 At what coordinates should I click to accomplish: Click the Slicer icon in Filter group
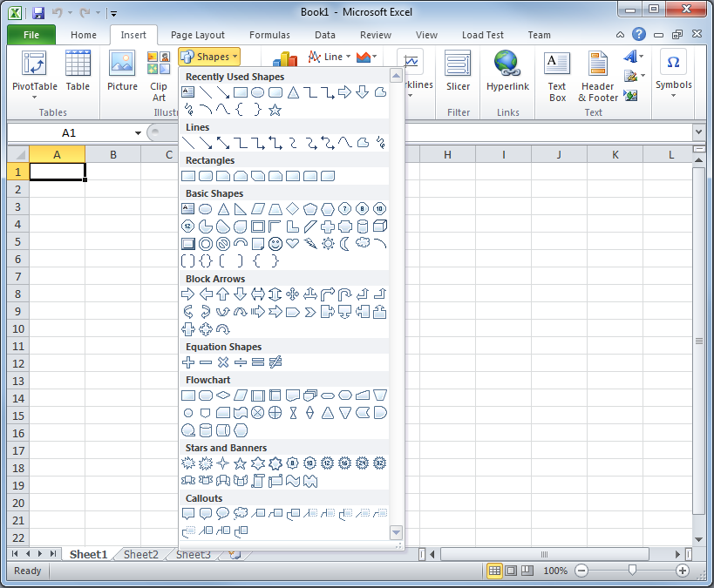(458, 72)
